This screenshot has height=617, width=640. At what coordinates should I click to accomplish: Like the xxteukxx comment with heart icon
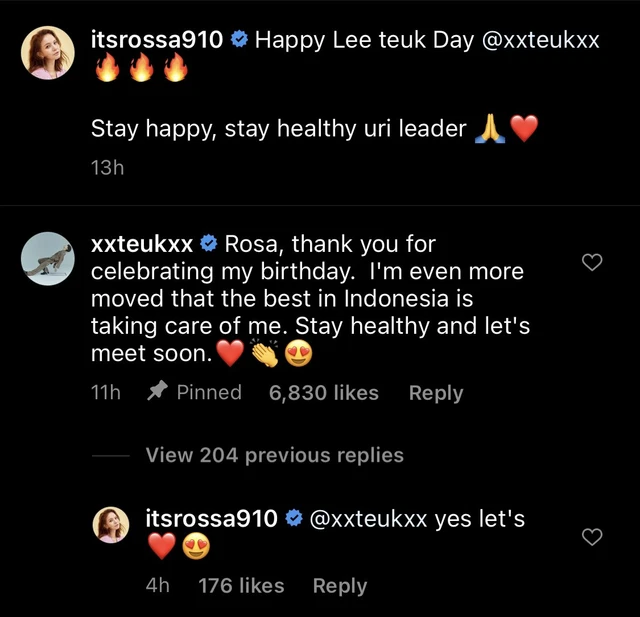pyautogui.click(x=592, y=262)
